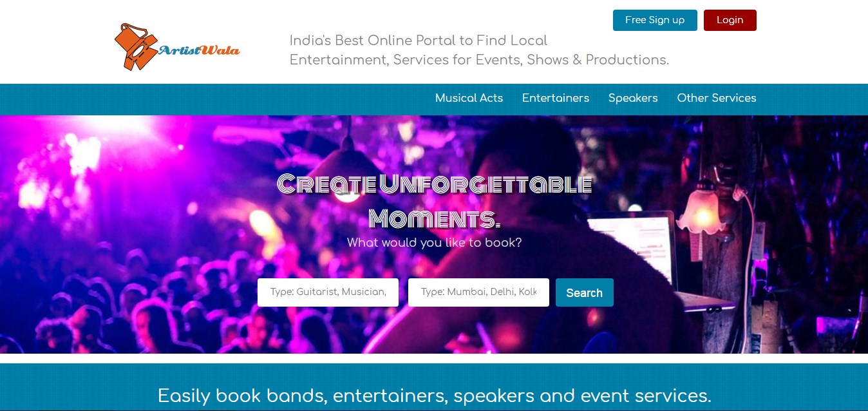Click the blue Search button
868x411 pixels.
(585, 292)
